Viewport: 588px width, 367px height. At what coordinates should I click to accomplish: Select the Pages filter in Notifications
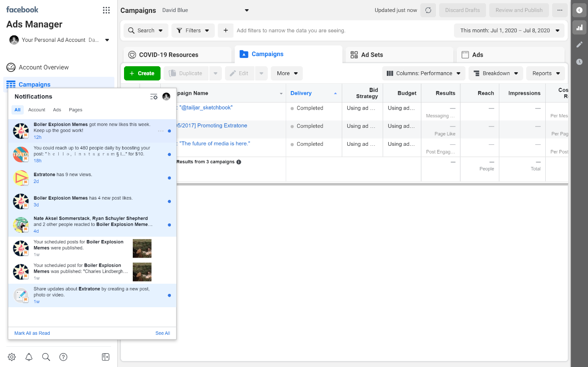pos(76,110)
